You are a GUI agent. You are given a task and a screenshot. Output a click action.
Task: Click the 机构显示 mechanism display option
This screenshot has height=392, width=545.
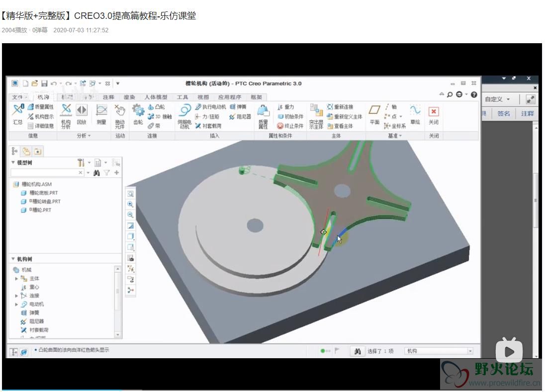tap(41, 116)
